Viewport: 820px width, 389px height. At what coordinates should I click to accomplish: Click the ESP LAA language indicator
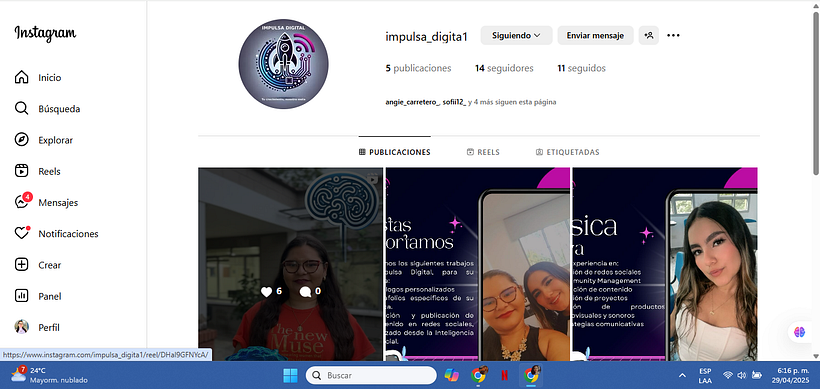coord(704,375)
